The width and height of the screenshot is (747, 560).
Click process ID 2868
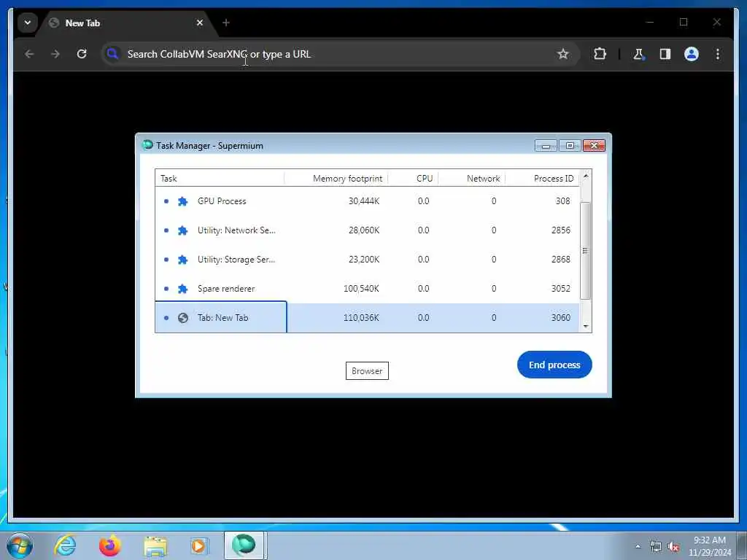(x=561, y=260)
